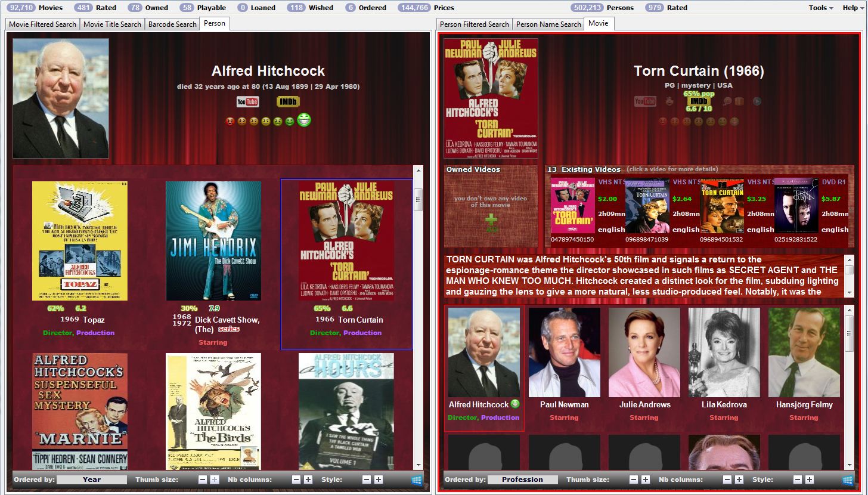Decrease Nb columns in the Movie panel

727,479
